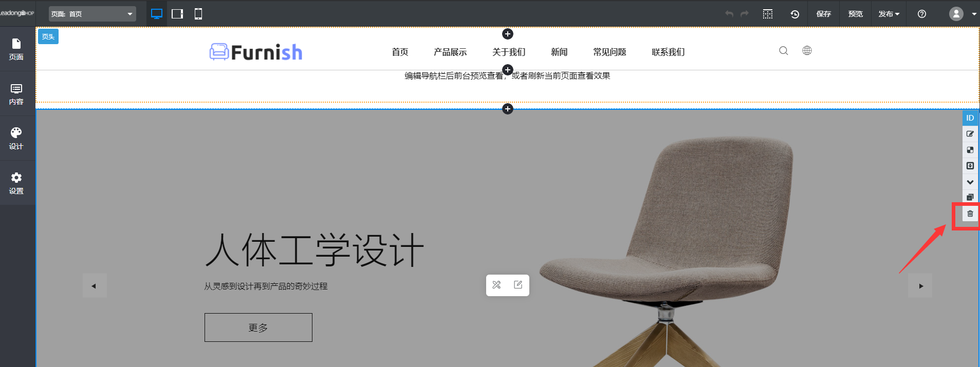Click the plus icon above the banner section

click(x=508, y=109)
